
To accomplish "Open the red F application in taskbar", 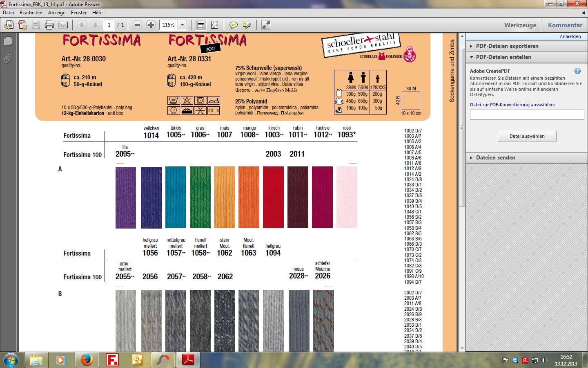I will [x=112, y=360].
